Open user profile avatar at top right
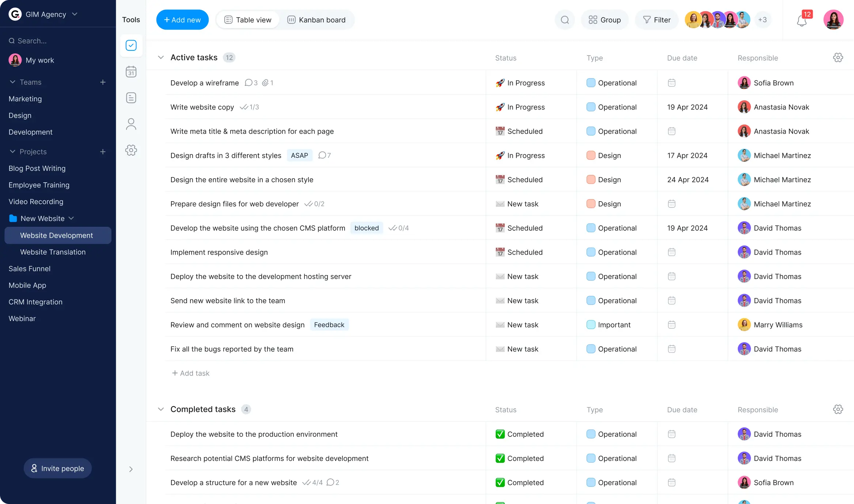Viewport: 854px width, 504px height. 833,20
